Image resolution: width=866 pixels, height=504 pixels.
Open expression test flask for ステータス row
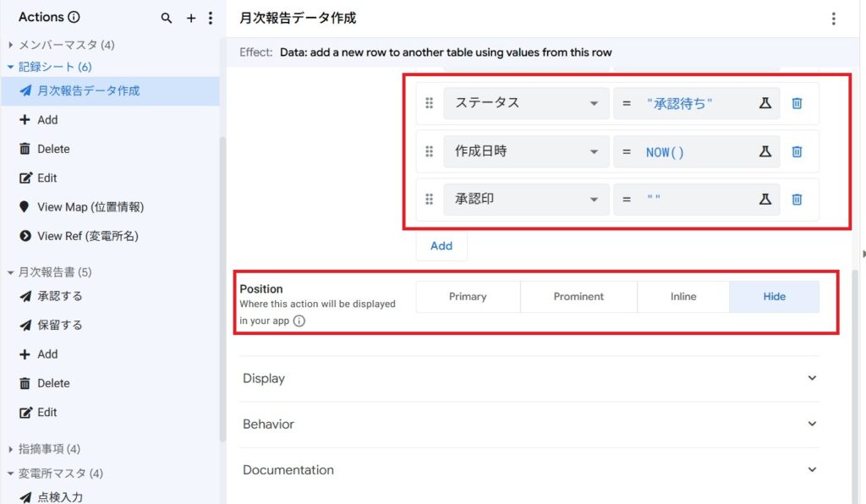point(765,103)
